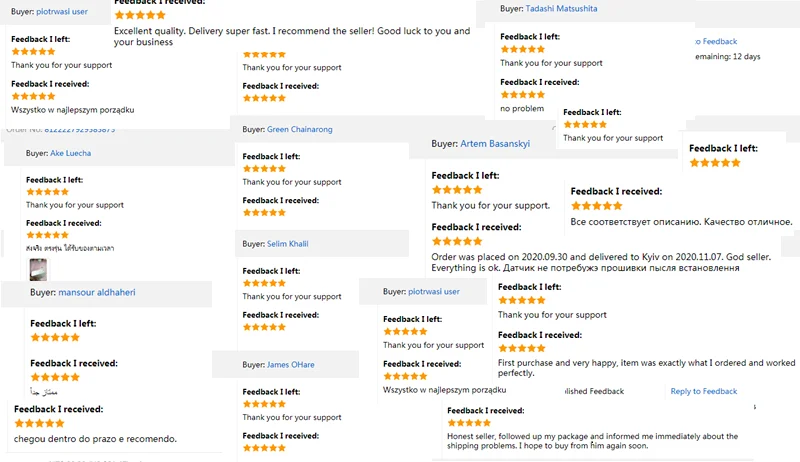Click the star rating above "Honest seller" review

(471, 423)
